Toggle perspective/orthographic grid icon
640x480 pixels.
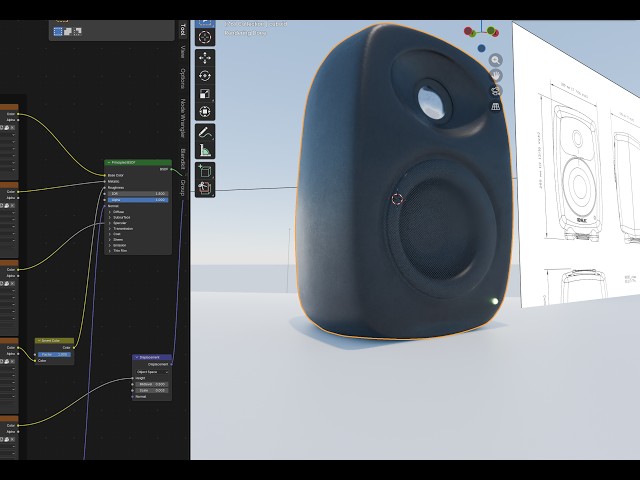(x=496, y=106)
